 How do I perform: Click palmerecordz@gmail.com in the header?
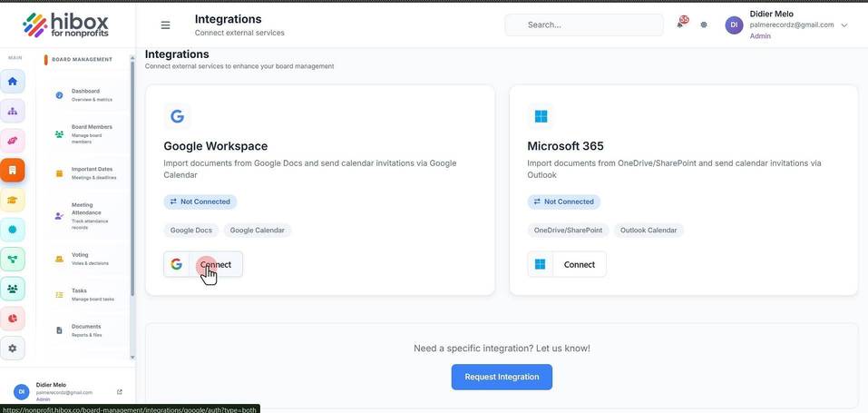[792, 25]
